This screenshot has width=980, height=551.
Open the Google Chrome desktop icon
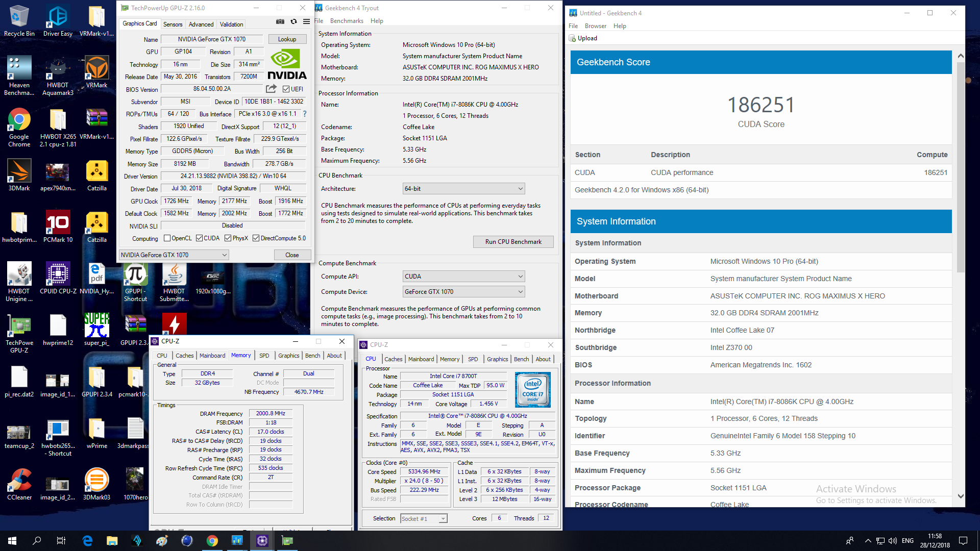[19, 128]
